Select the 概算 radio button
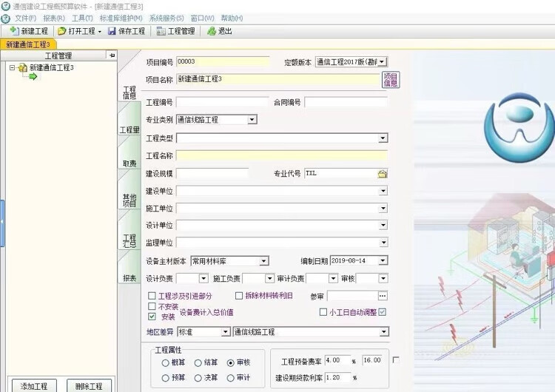The image size is (555, 392). 165,363
